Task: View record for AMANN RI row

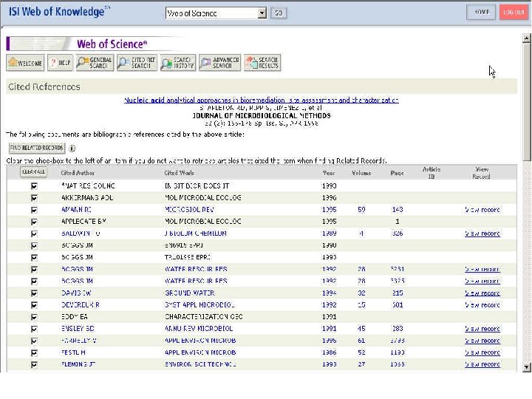Action: [482, 210]
